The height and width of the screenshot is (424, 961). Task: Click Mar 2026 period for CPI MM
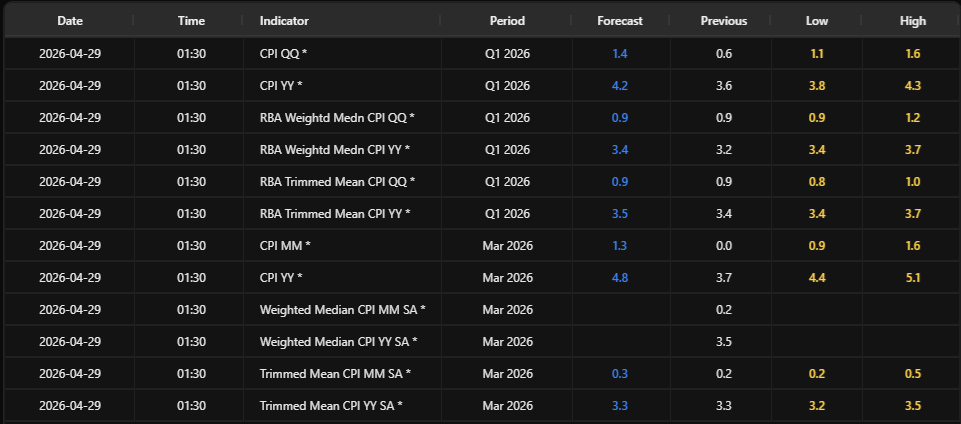(507, 246)
